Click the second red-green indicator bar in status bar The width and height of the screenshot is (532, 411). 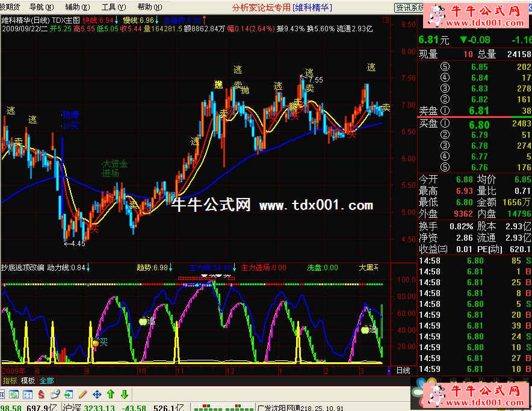point(240,407)
